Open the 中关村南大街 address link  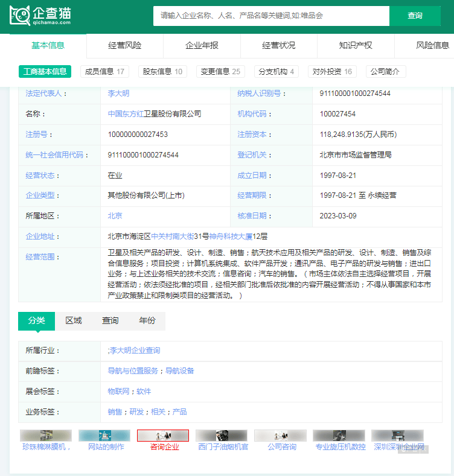pos(173,236)
